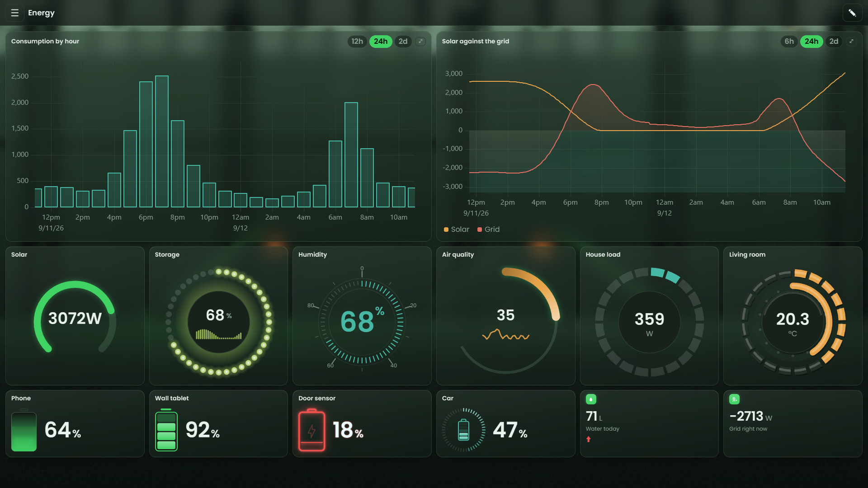Click the green grid status icon
The height and width of the screenshot is (488, 868).
pyautogui.click(x=734, y=399)
